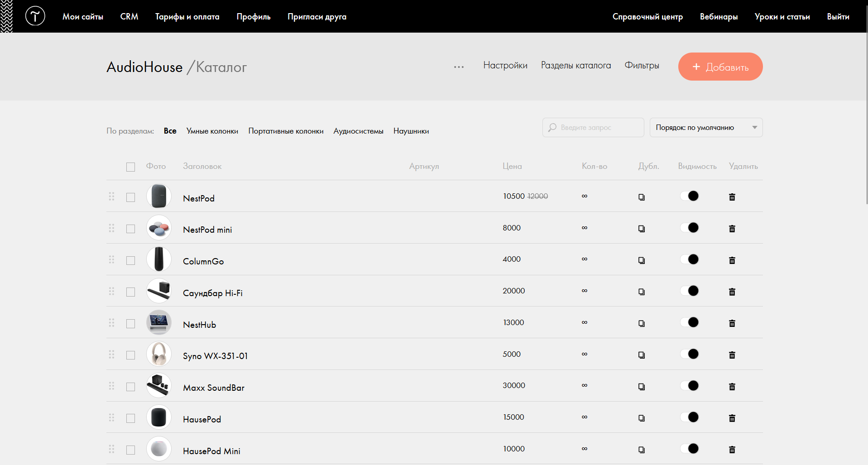The height and width of the screenshot is (465, 868).
Task: Delete HausePod Mini with trash icon
Action: pyautogui.click(x=732, y=450)
